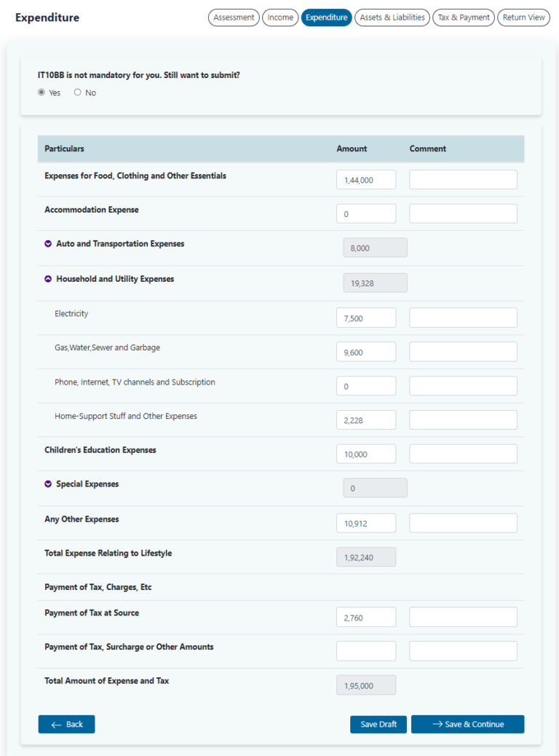Edit Payment of Tax at Source amount
The image size is (559, 756).
point(365,617)
